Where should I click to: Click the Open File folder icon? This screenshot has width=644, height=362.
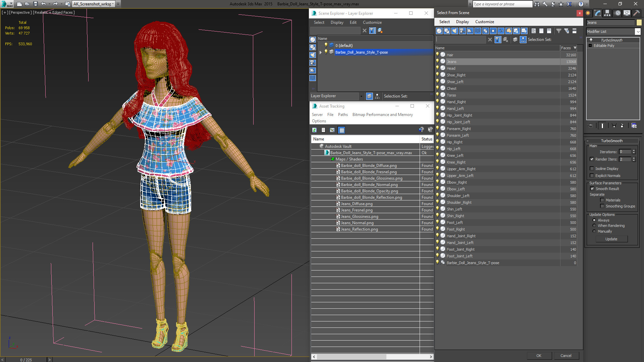point(28,4)
